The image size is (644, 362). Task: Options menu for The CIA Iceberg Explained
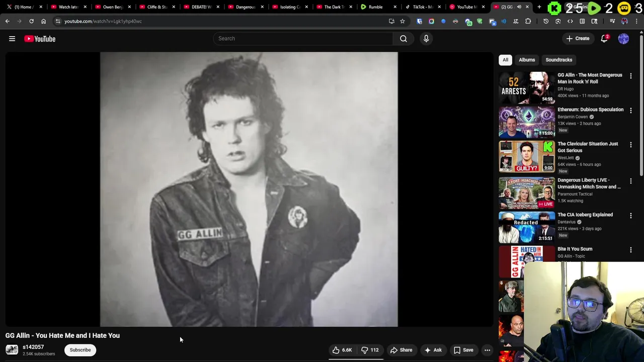click(630, 216)
